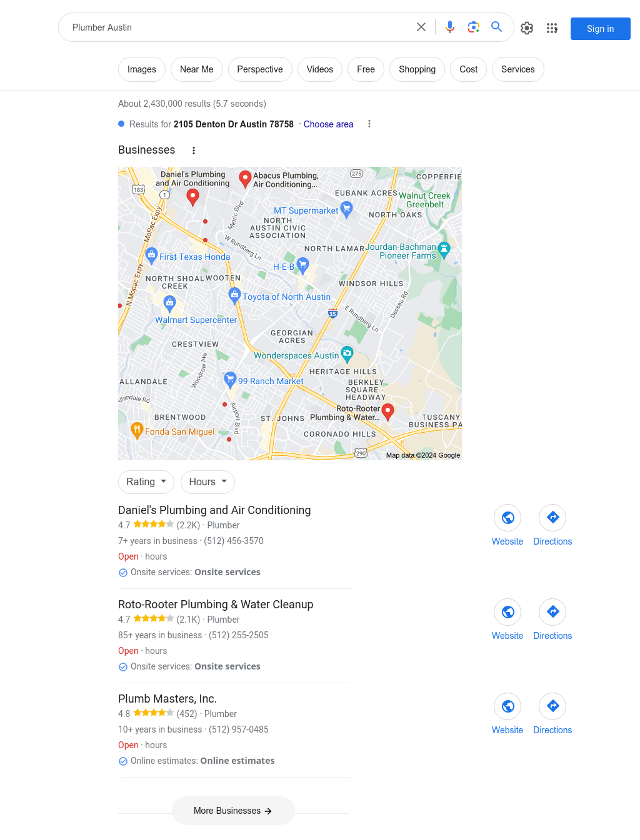Open the location results more options menu
640x840 pixels.
coord(369,124)
